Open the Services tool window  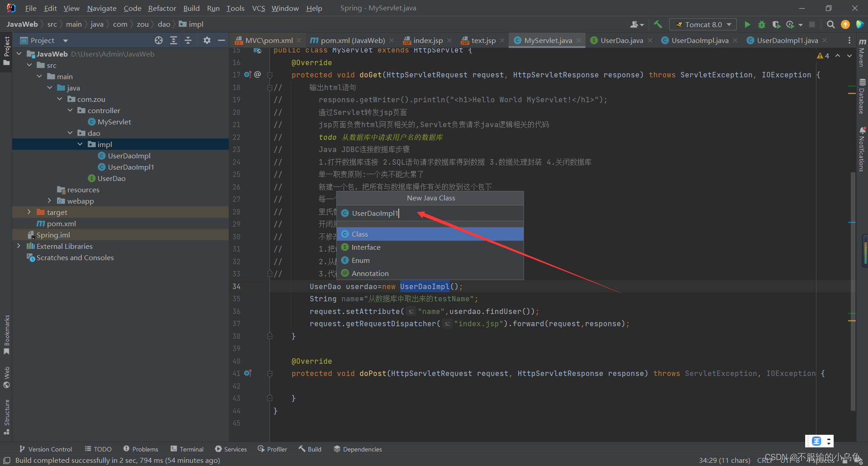point(231,449)
